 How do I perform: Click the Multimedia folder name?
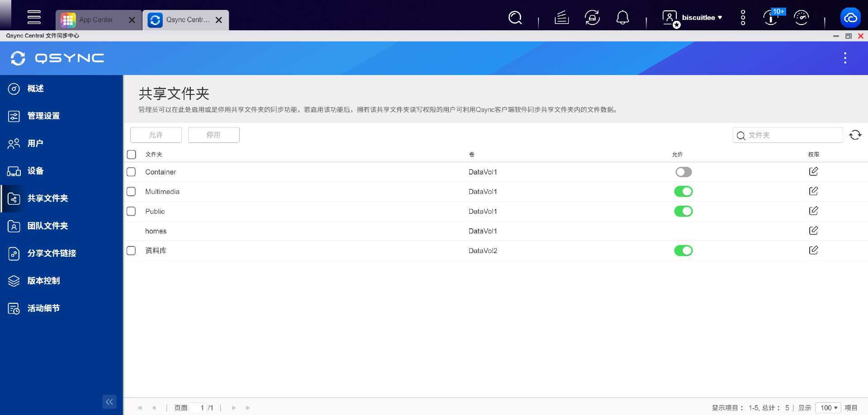162,192
